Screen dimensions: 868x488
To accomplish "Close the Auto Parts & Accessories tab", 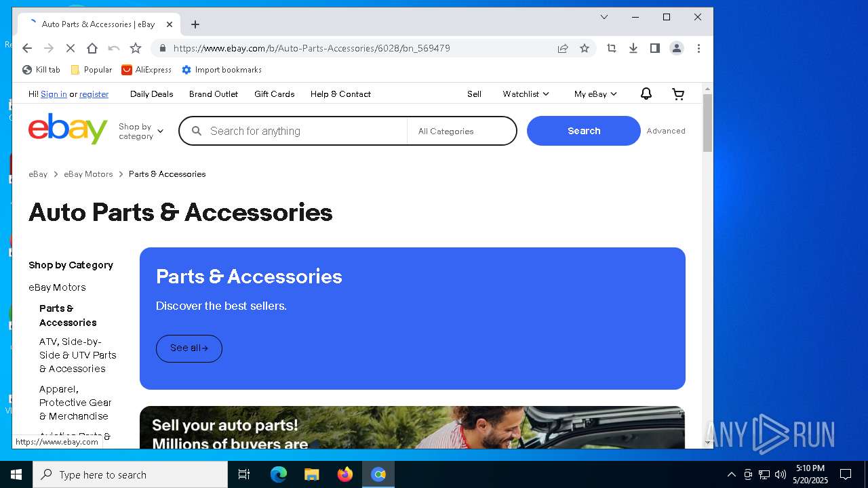I will (170, 24).
